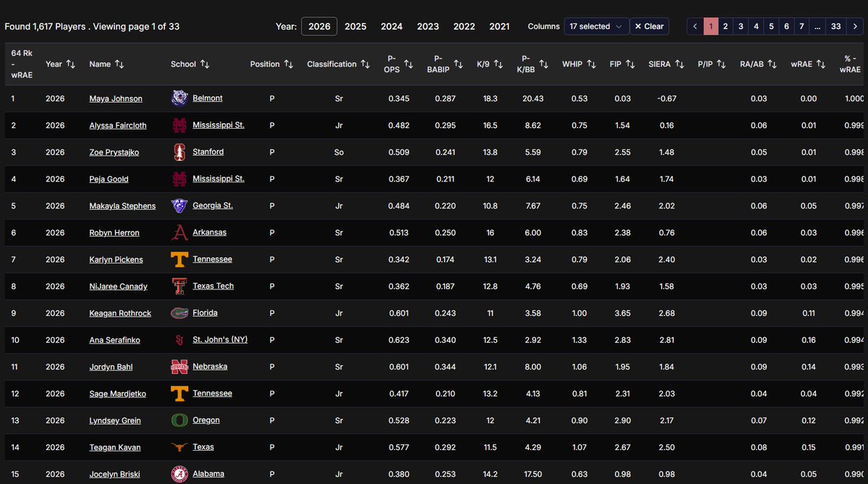Screen dimensions: 868x484
Task: Go to page 2
Action: click(726, 26)
